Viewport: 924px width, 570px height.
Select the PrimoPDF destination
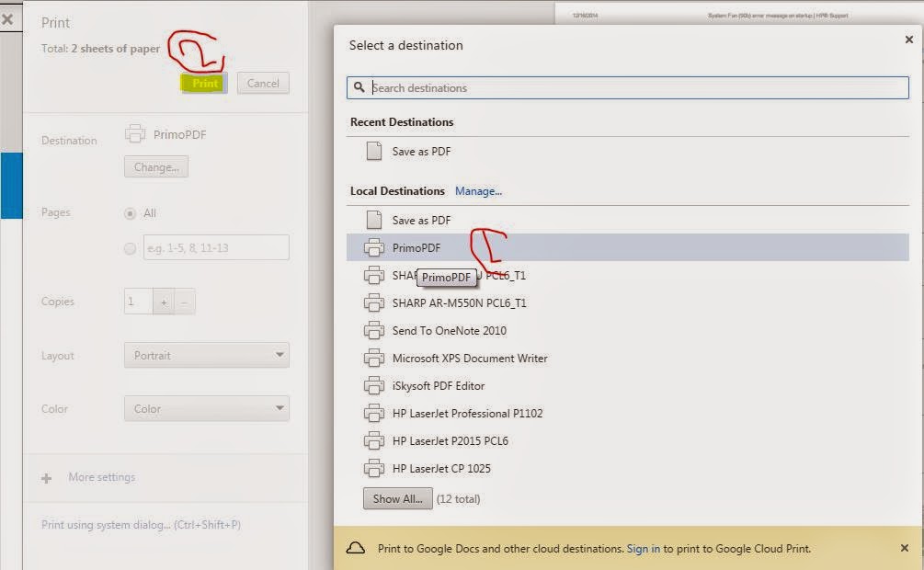(x=628, y=247)
